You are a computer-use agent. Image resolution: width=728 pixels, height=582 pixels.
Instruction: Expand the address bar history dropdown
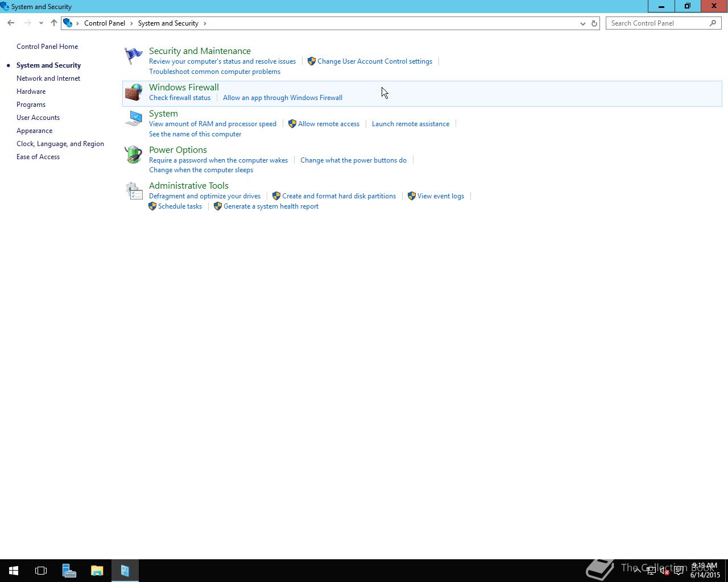582,23
